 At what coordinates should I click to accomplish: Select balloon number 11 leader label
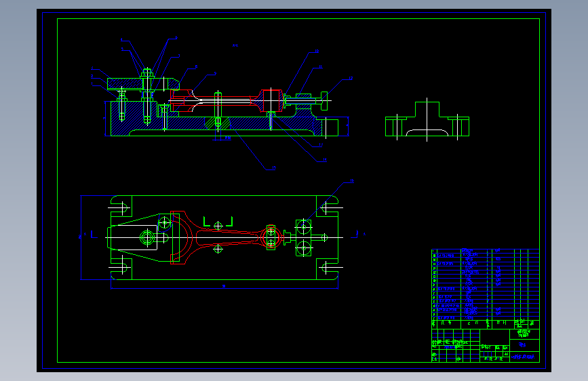[320, 67]
